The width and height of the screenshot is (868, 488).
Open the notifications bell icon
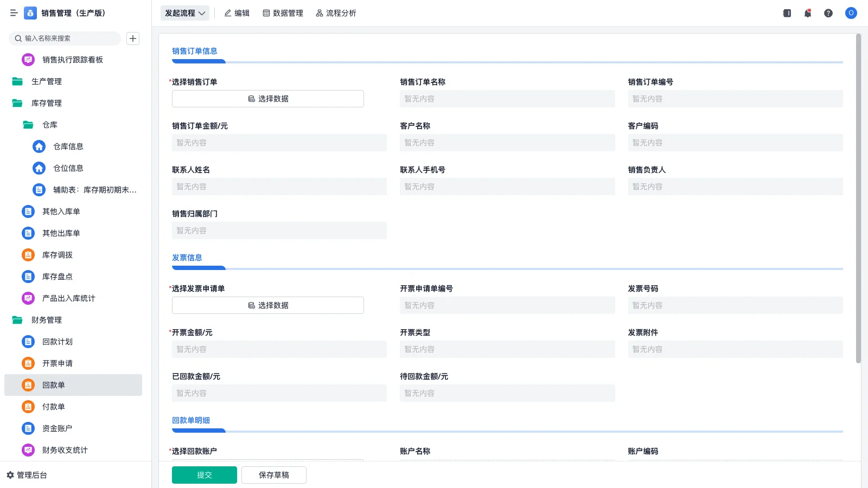tap(807, 13)
